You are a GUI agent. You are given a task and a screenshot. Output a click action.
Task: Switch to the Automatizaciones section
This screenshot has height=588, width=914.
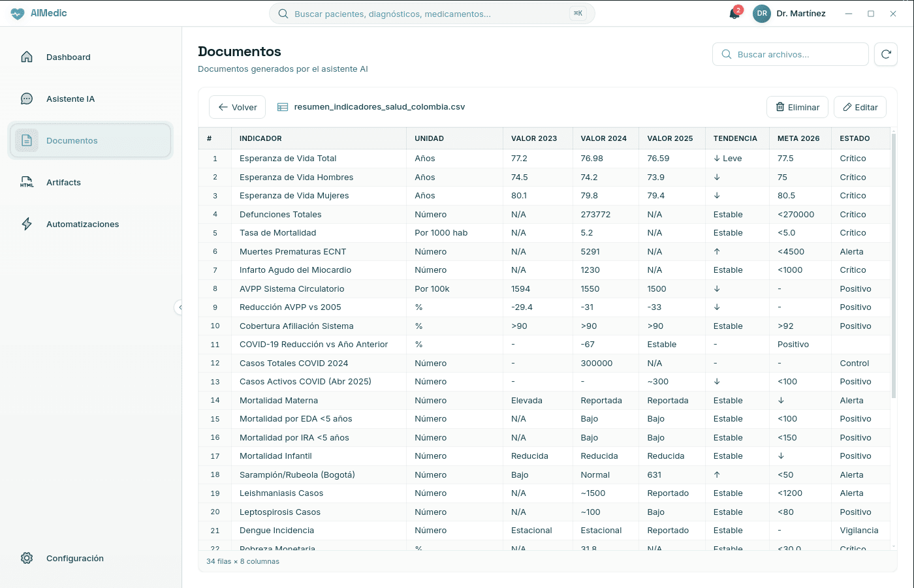tap(82, 224)
